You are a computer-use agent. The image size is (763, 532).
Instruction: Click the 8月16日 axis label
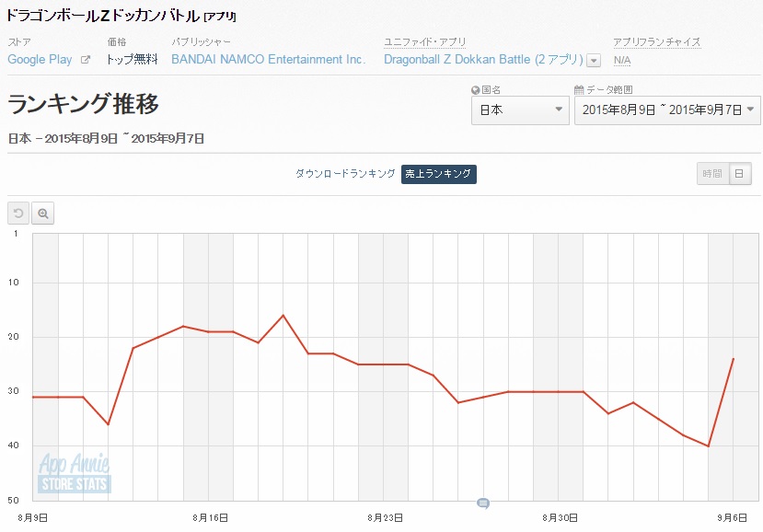210,518
